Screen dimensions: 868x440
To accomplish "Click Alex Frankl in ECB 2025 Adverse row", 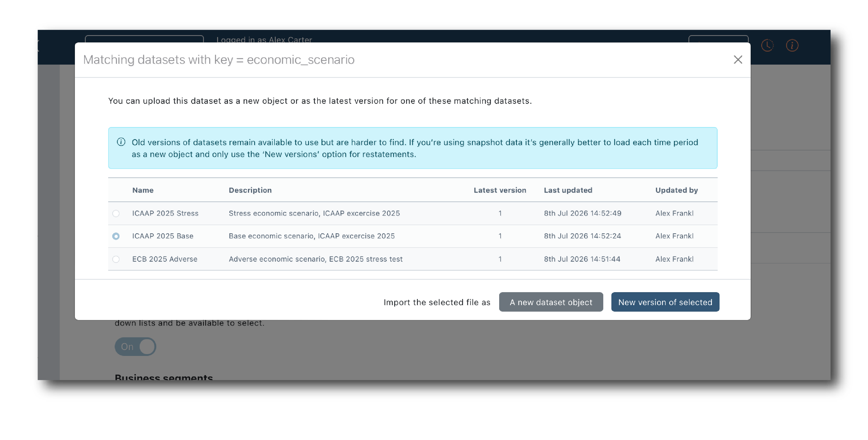I will pos(674,259).
